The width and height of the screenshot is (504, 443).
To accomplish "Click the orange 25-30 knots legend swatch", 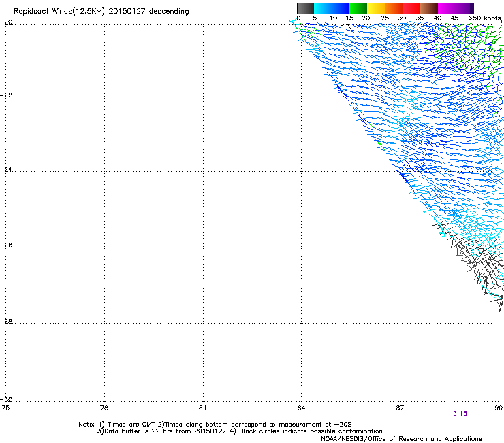I will (394, 8).
